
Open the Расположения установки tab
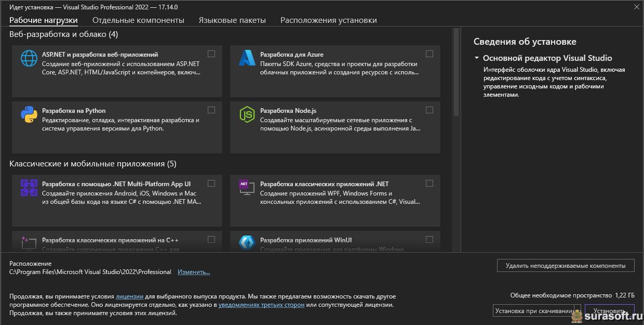click(x=329, y=20)
